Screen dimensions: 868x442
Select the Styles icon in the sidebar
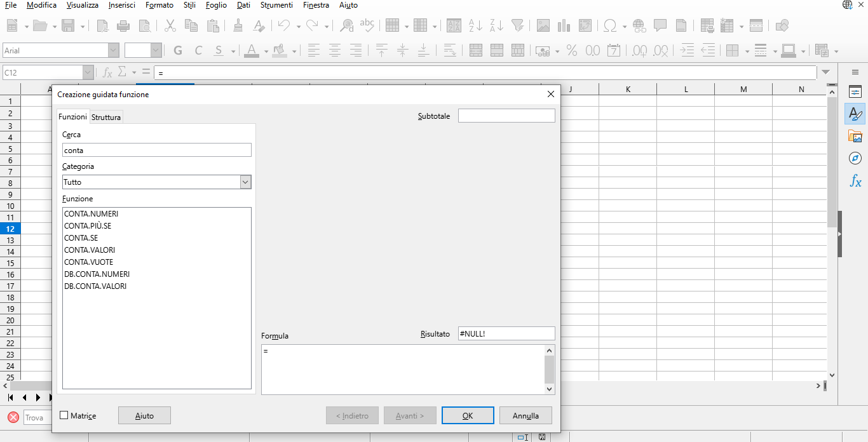[855, 114]
